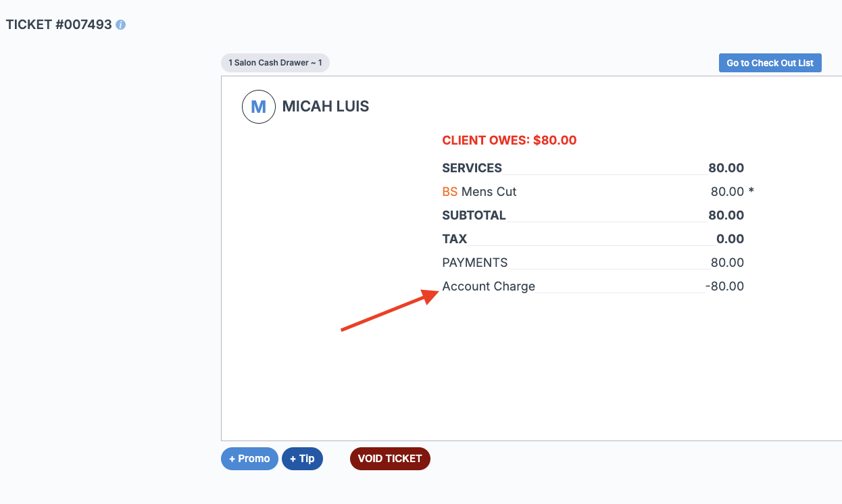The width and height of the screenshot is (842, 504).
Task: Add a promo with + Promo button
Action: pyautogui.click(x=249, y=459)
